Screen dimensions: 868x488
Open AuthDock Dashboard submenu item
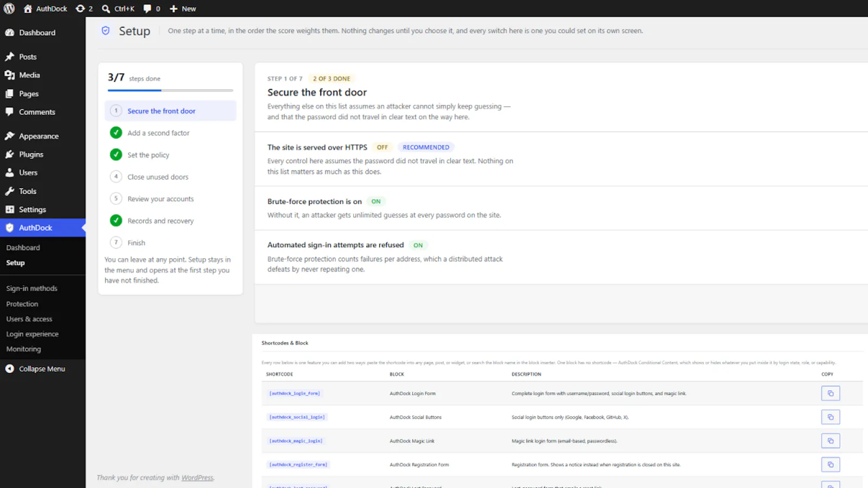click(x=23, y=247)
